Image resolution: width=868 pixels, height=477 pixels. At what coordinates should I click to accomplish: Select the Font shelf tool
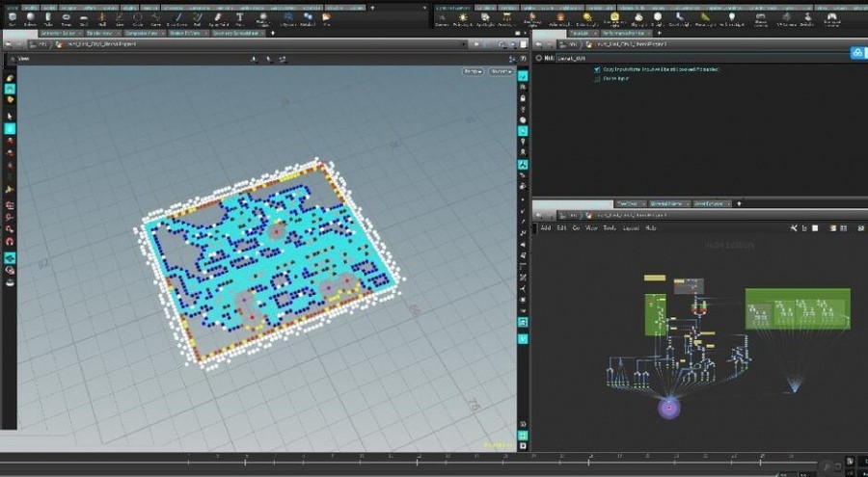[240, 19]
